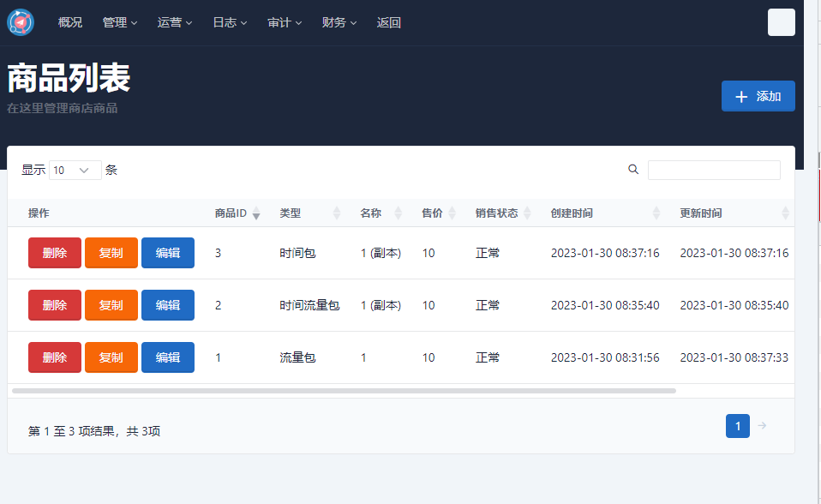Click the 添加 add product button
Image resolution: width=821 pixels, height=504 pixels.
pyautogui.click(x=758, y=96)
